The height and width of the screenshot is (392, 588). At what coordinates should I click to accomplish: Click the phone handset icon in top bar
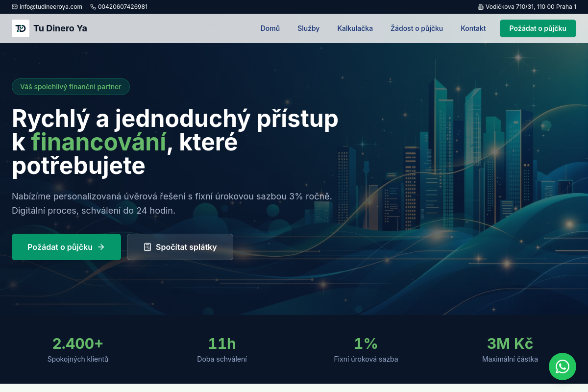[x=93, y=7]
